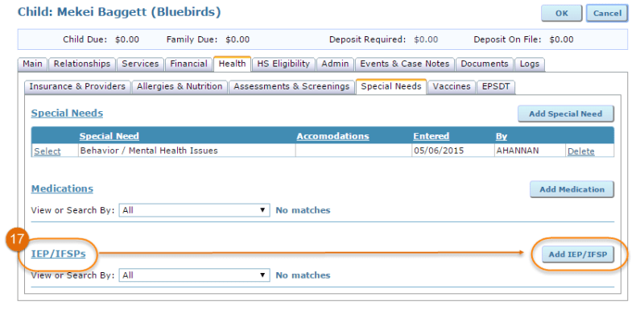Click the Child Due $0.00 amount
The height and width of the screenshot is (310, 644).
click(x=127, y=39)
